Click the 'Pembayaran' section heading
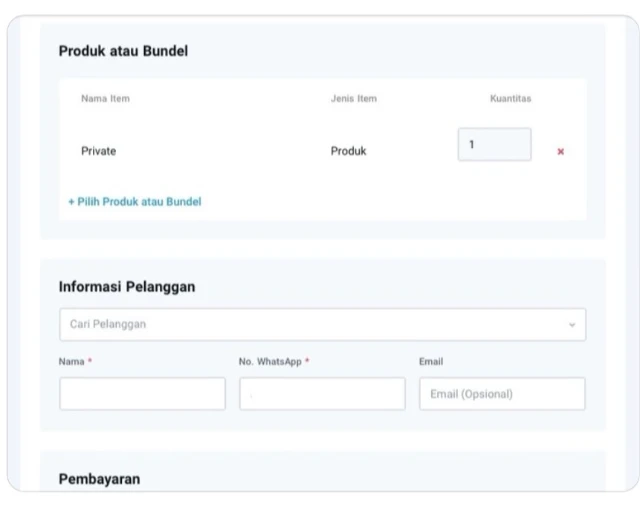640x509 pixels. coord(99,479)
